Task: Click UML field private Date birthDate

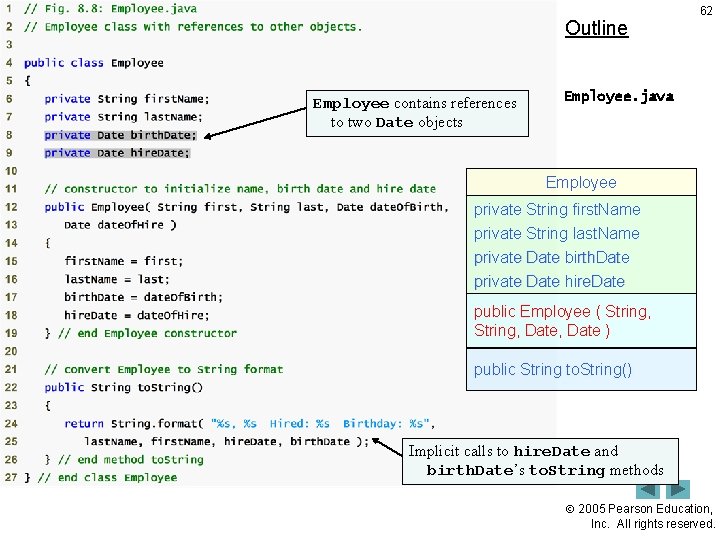Action: [x=551, y=258]
